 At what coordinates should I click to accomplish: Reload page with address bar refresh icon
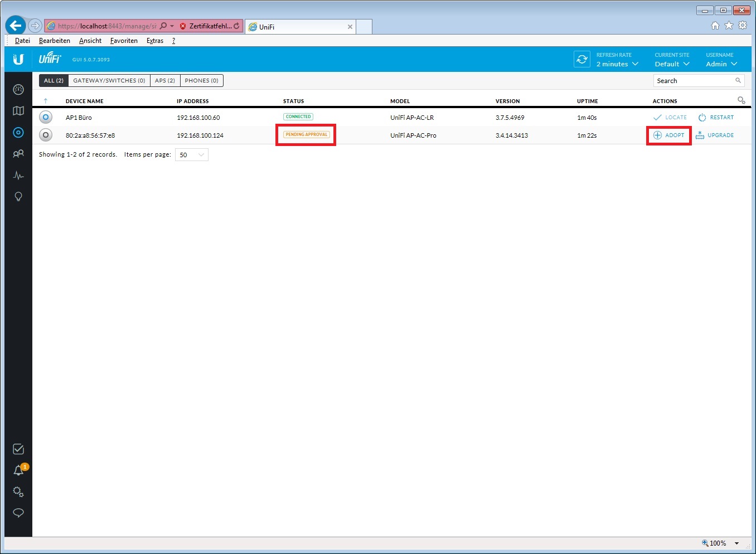tap(237, 26)
